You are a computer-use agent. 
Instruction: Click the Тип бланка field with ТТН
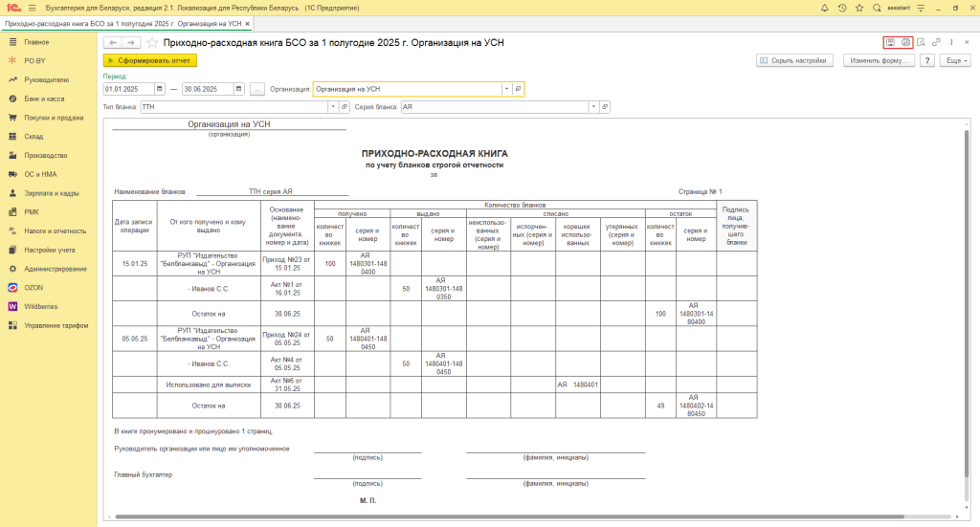234,107
